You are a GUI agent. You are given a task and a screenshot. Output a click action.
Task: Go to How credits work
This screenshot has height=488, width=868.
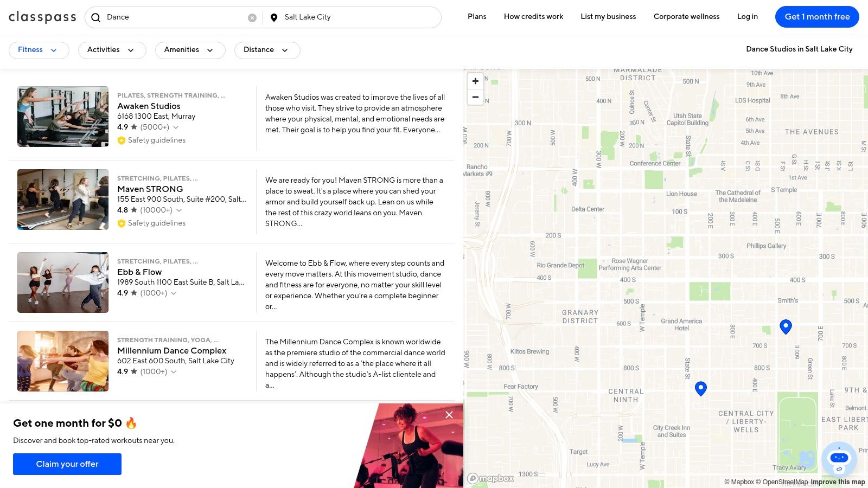533,17
